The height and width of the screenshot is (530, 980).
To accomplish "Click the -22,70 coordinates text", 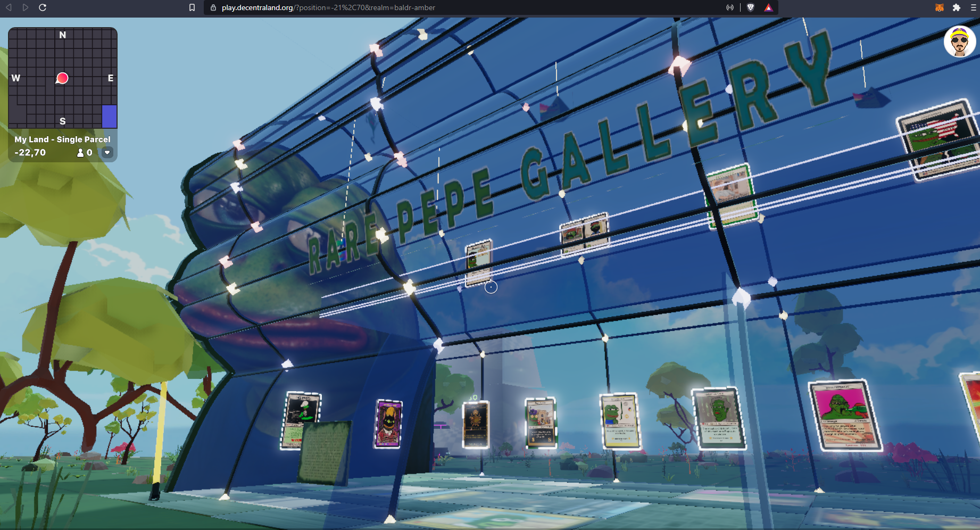I will pyautogui.click(x=30, y=153).
